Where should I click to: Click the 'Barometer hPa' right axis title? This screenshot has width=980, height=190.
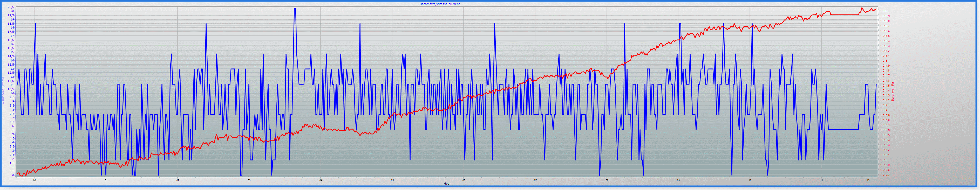(x=893, y=92)
